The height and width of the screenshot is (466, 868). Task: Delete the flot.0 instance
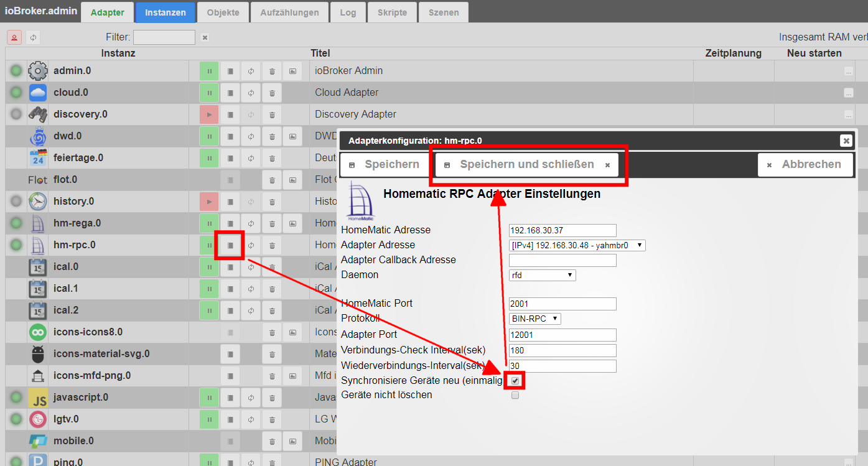(272, 180)
